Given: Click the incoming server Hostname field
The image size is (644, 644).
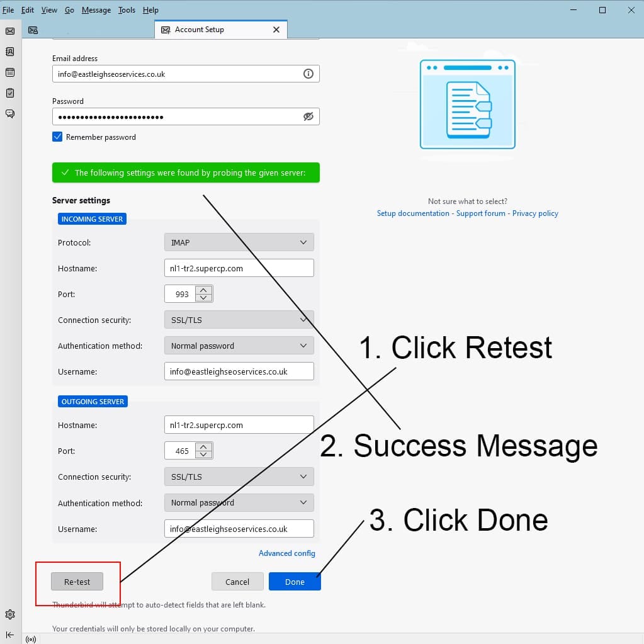Looking at the screenshot, I should (239, 268).
